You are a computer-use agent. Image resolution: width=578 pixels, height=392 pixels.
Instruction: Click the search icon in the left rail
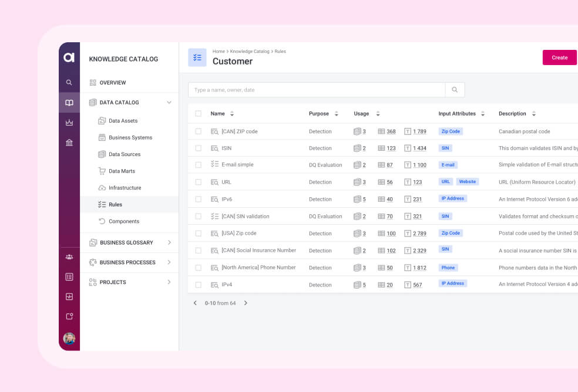click(x=69, y=83)
